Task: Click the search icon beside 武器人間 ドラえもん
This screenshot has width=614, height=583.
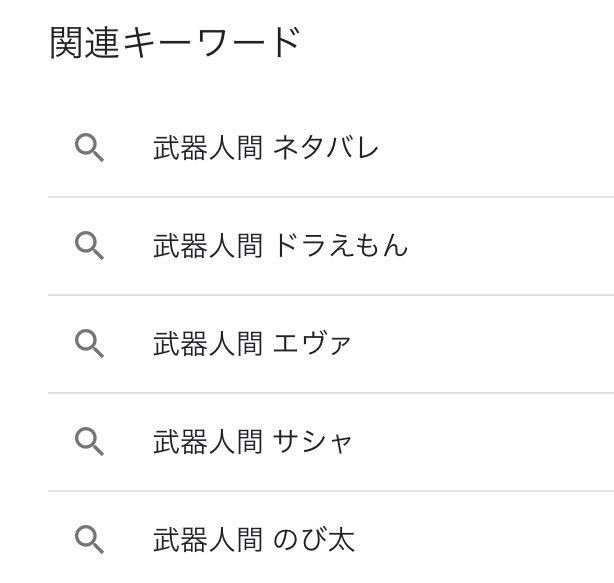Action: [x=89, y=245]
